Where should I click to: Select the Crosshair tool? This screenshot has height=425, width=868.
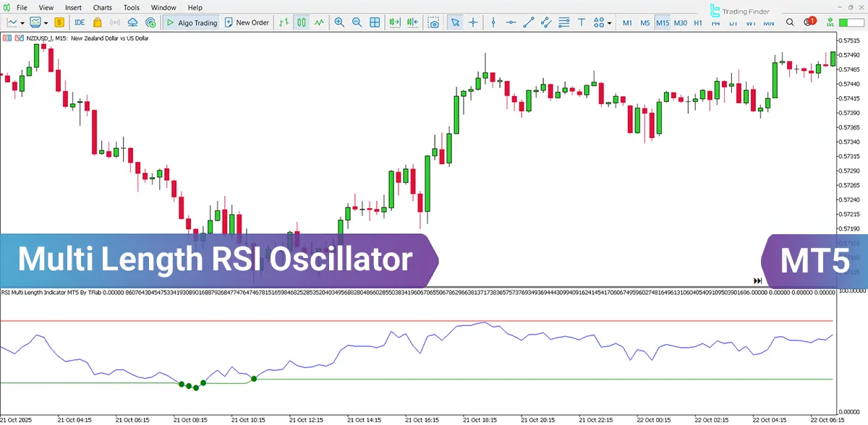pyautogui.click(x=472, y=22)
